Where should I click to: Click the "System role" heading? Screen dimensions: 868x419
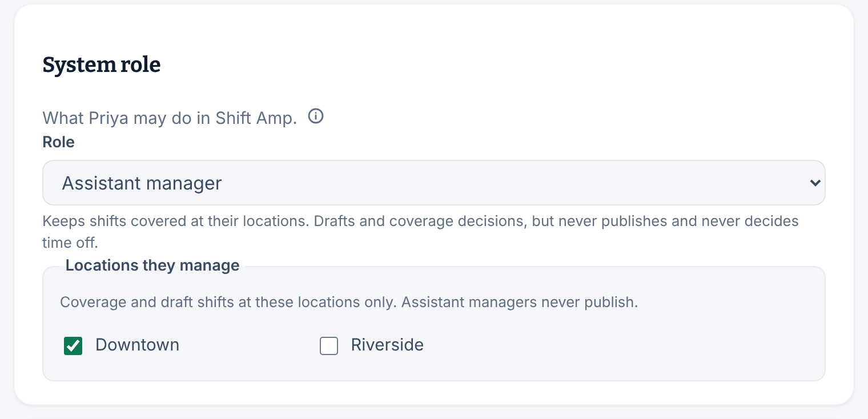(102, 65)
